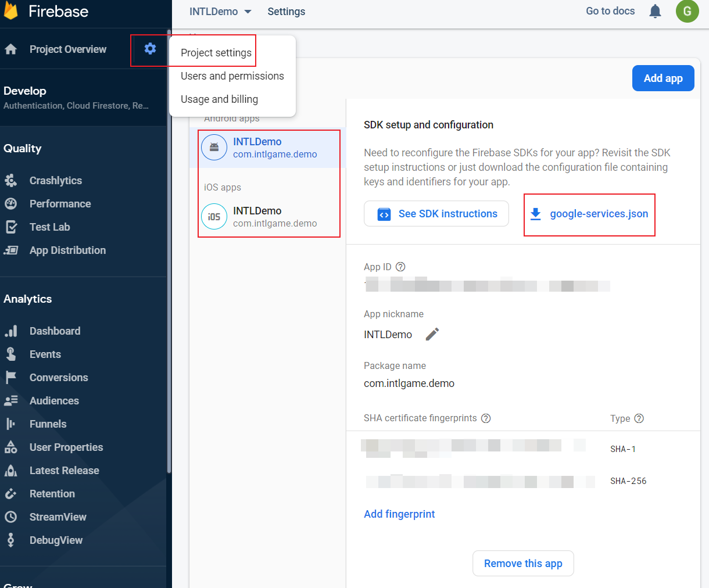Click the notifications bell icon

pyautogui.click(x=655, y=11)
